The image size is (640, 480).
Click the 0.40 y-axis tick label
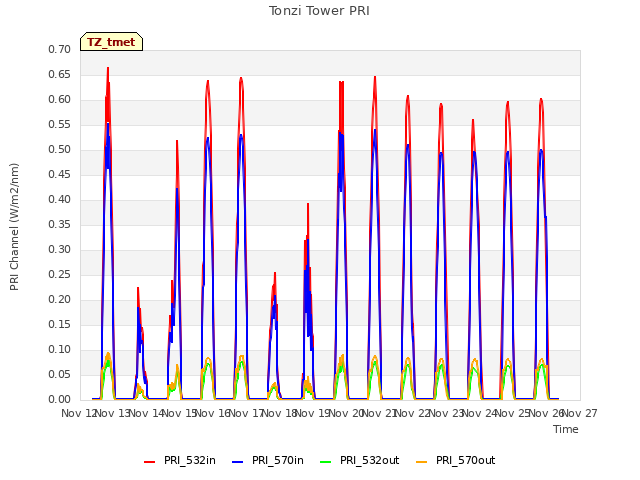click(60, 199)
